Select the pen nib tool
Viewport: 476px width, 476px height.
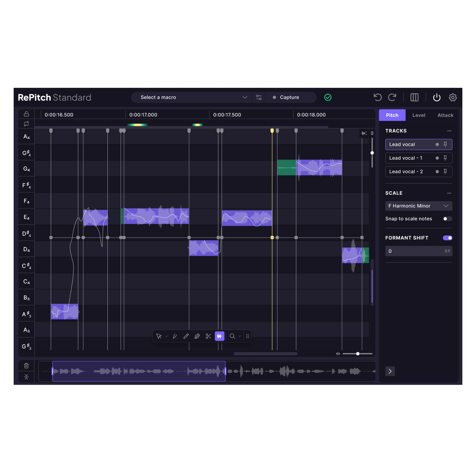[197, 336]
